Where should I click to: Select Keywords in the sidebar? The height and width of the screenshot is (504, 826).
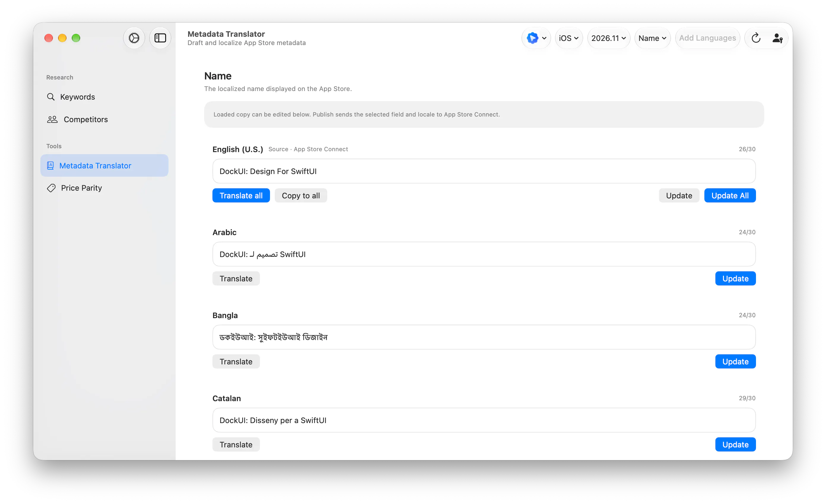(104, 97)
